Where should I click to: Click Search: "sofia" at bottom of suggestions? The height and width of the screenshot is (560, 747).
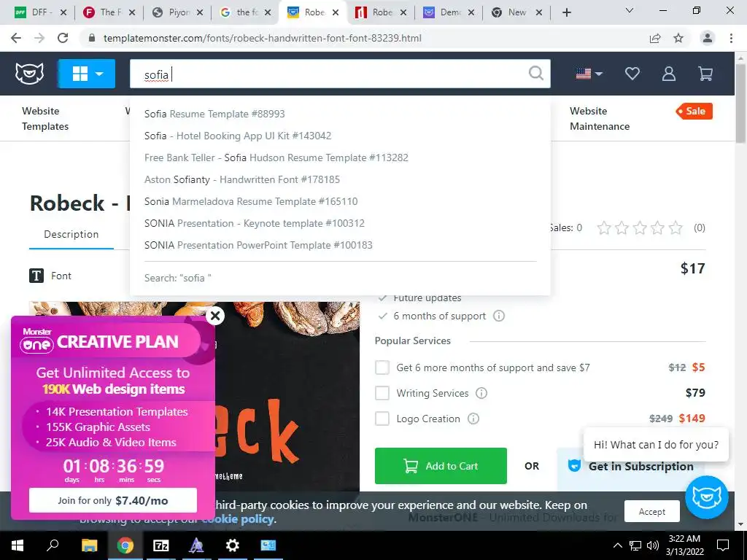tap(178, 278)
